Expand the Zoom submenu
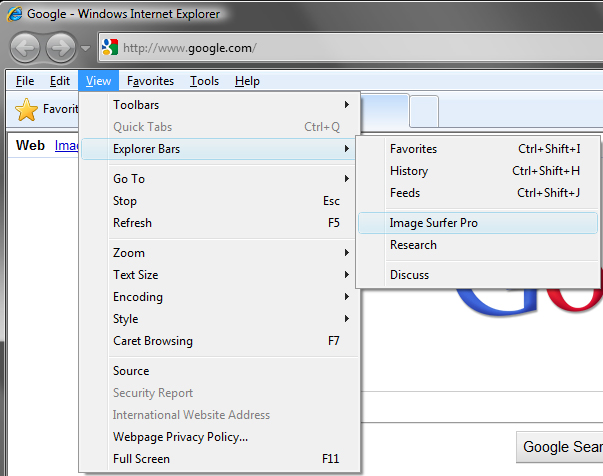This screenshot has height=476, width=603. (x=220, y=253)
